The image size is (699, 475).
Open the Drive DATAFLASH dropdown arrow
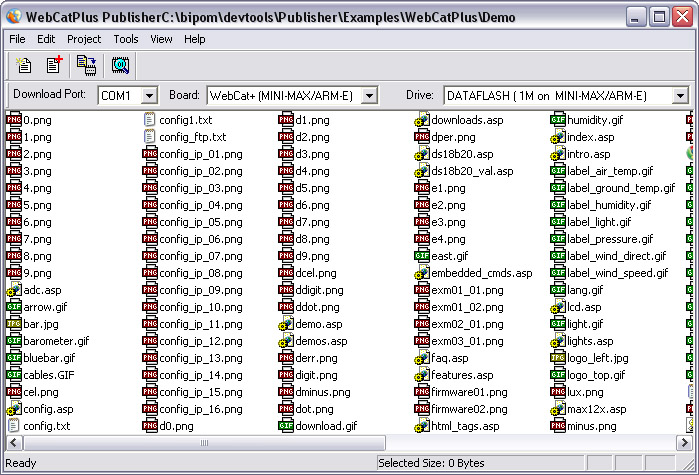680,95
